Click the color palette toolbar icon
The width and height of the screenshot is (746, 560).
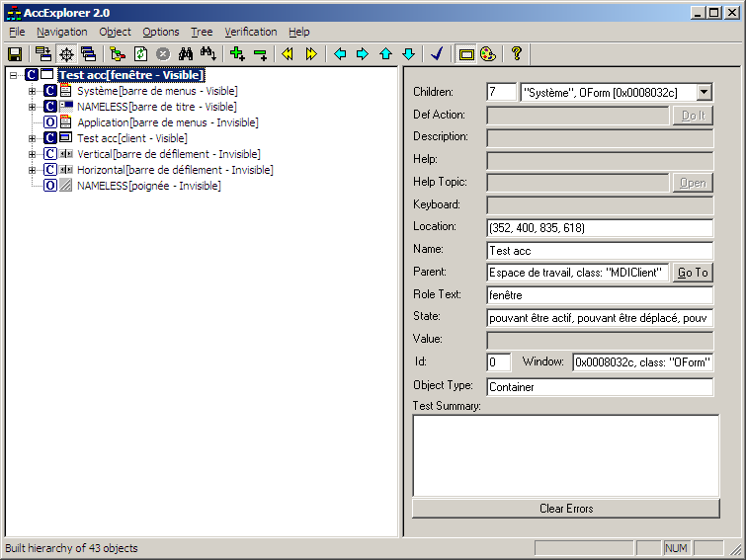click(487, 54)
